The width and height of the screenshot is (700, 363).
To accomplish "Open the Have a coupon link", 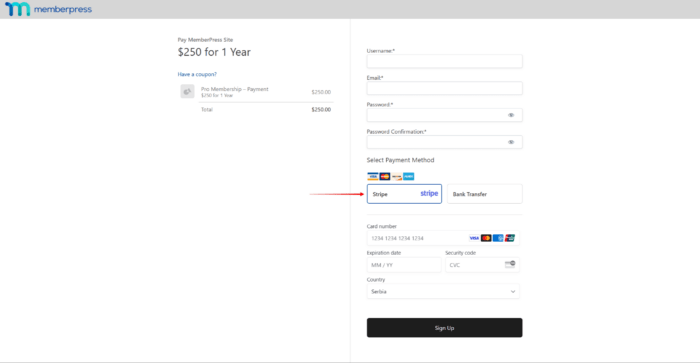I will (x=197, y=74).
